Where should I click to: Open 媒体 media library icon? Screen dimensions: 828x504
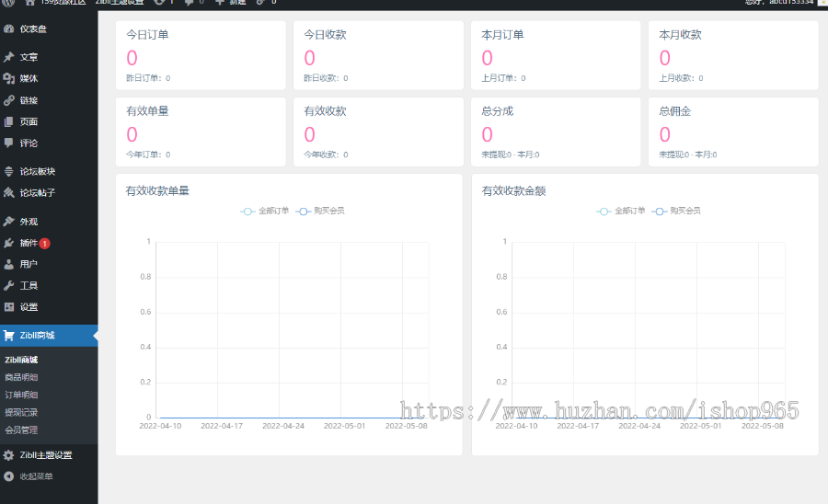pos(8,78)
